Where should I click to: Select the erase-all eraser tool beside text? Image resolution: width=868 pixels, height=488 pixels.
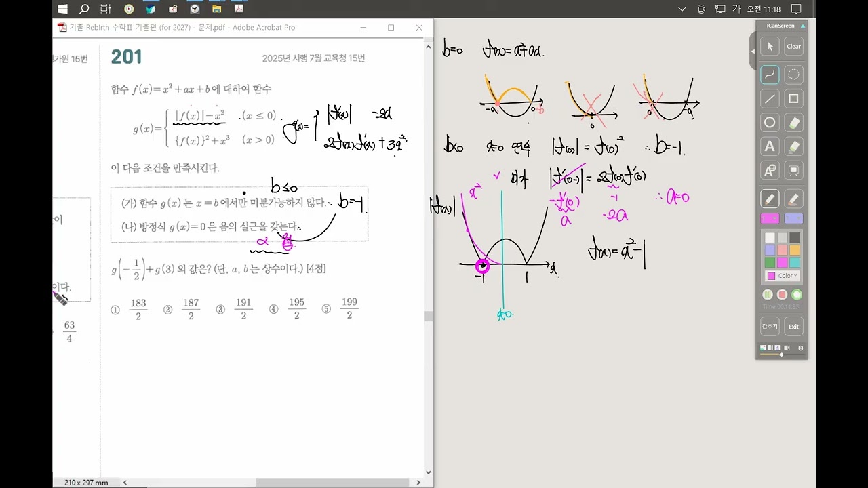793,146
